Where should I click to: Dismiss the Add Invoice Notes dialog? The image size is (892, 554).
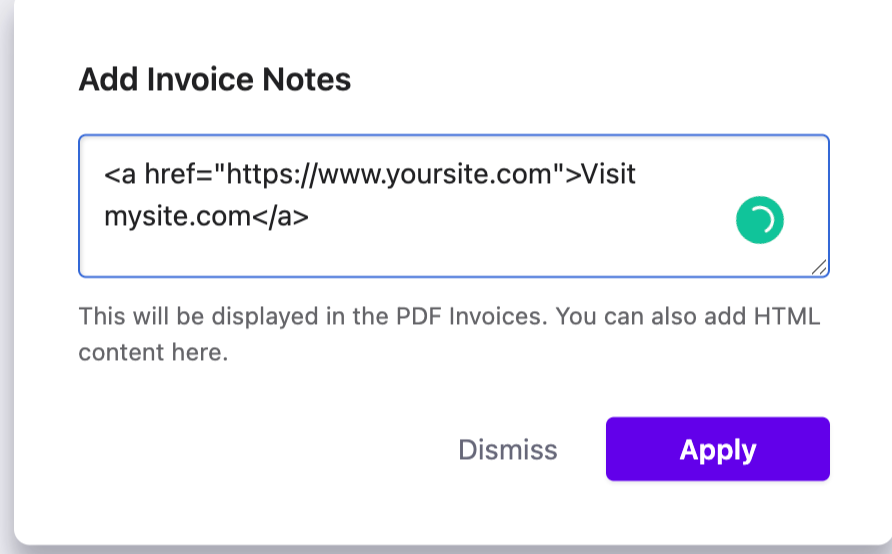[507, 449]
